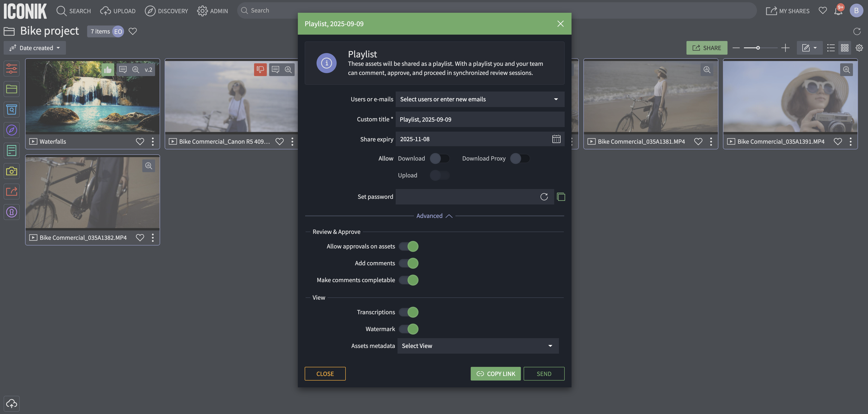Click the camera icon in the sidebar
The image size is (868, 414).
click(x=11, y=171)
